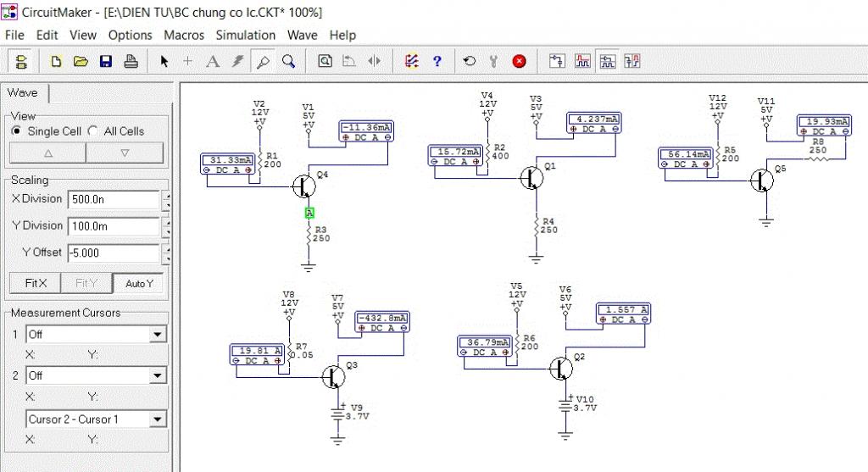868x472 pixels.
Task: Select the Delete lightning bolt tool
Action: 237,61
